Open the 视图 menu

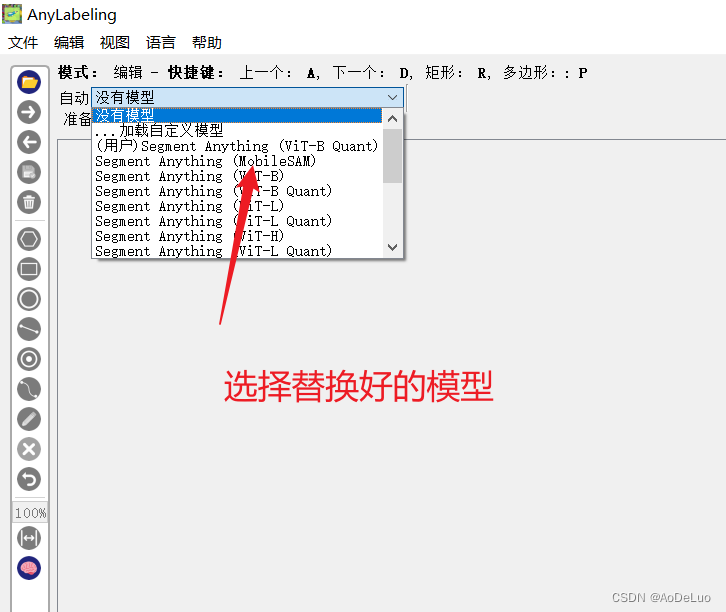coord(114,43)
